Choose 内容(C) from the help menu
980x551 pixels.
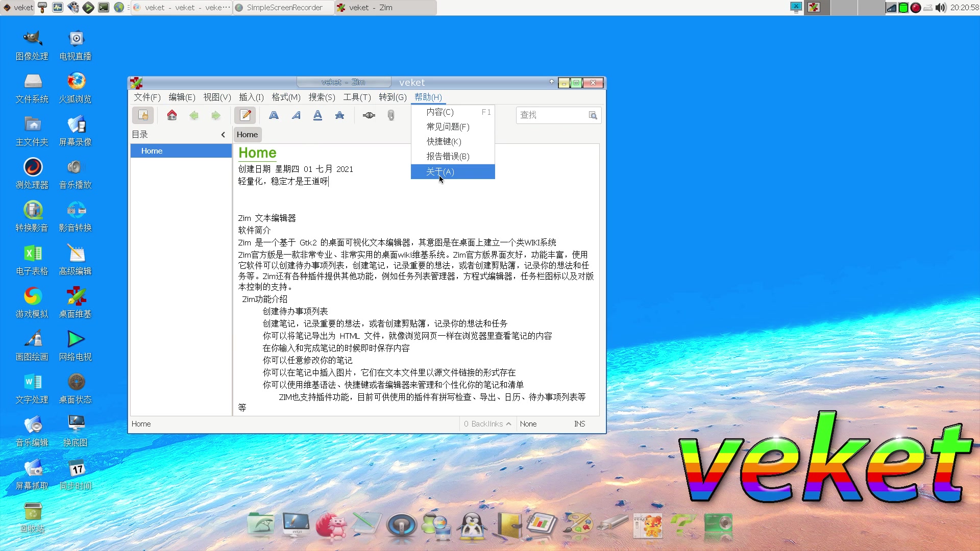click(453, 112)
